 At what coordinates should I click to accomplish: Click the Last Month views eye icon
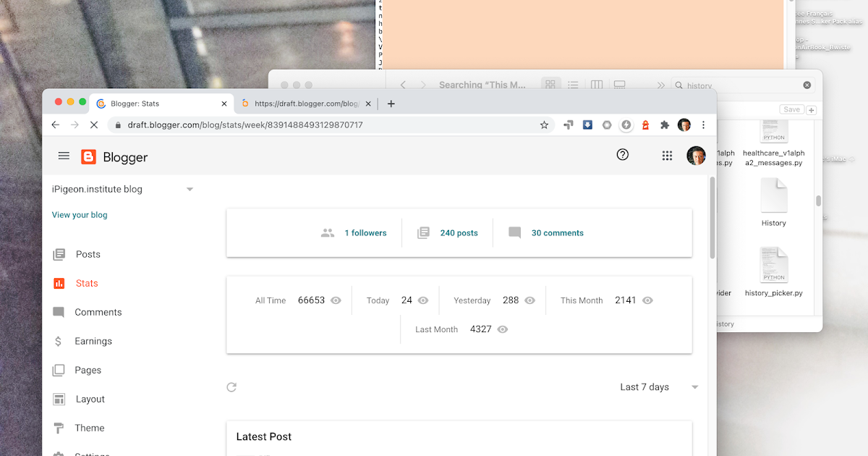pyautogui.click(x=503, y=329)
